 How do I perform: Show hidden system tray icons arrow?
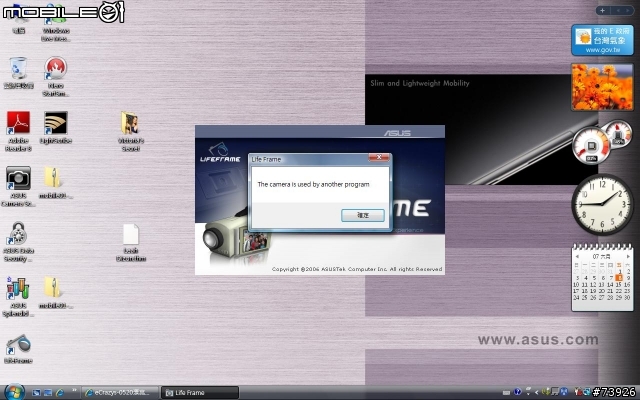(536, 392)
